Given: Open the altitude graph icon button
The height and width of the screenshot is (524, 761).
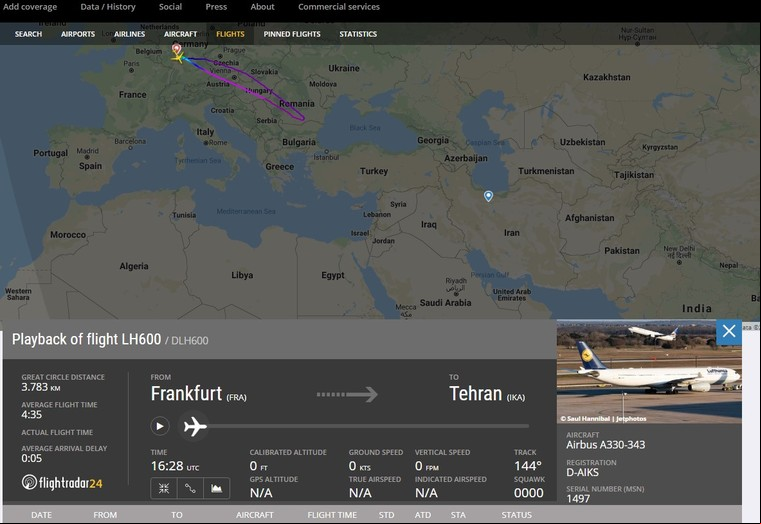Looking at the screenshot, I should [216, 488].
